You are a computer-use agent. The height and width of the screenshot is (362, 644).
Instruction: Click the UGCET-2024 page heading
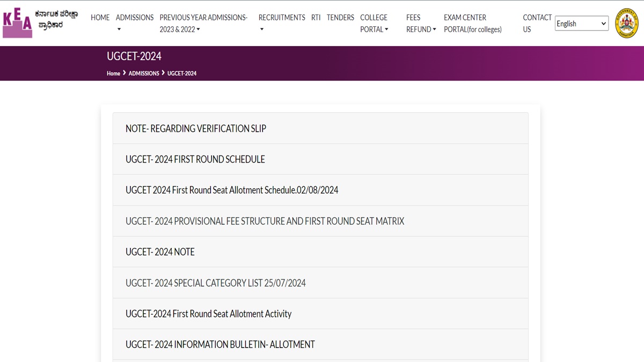pyautogui.click(x=134, y=56)
